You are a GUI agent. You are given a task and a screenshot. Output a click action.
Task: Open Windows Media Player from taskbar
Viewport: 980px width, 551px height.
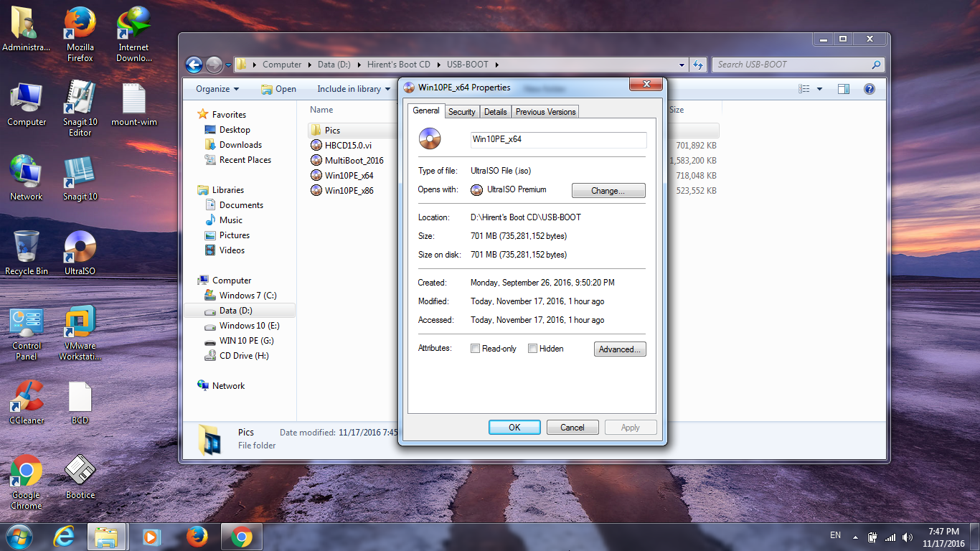[151, 537]
